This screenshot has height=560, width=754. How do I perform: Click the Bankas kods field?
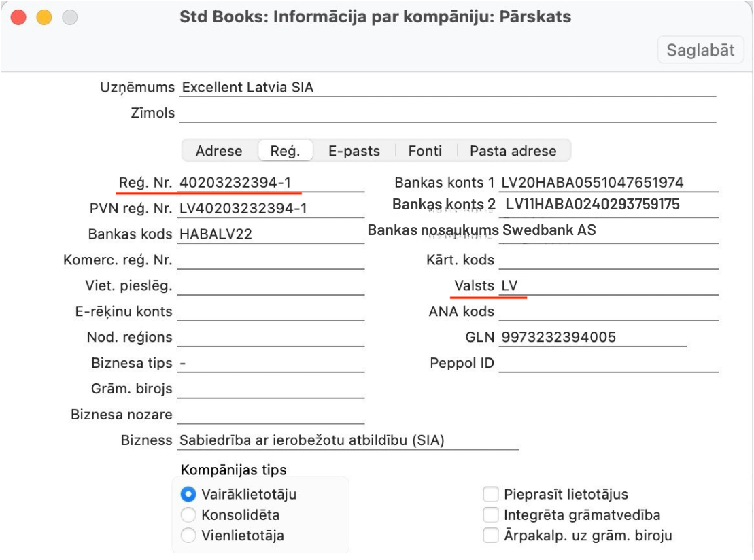pos(271,234)
